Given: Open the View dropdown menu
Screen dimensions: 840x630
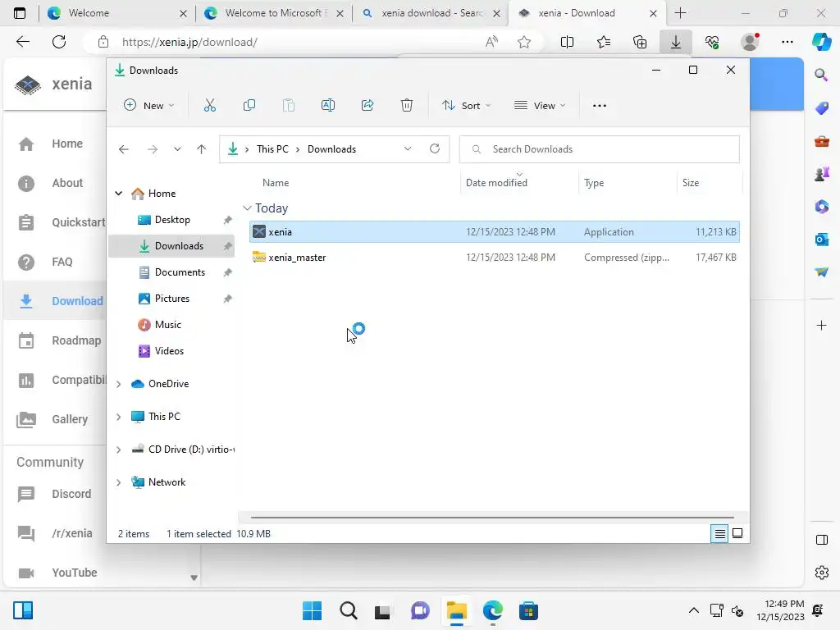Looking at the screenshot, I should point(540,106).
